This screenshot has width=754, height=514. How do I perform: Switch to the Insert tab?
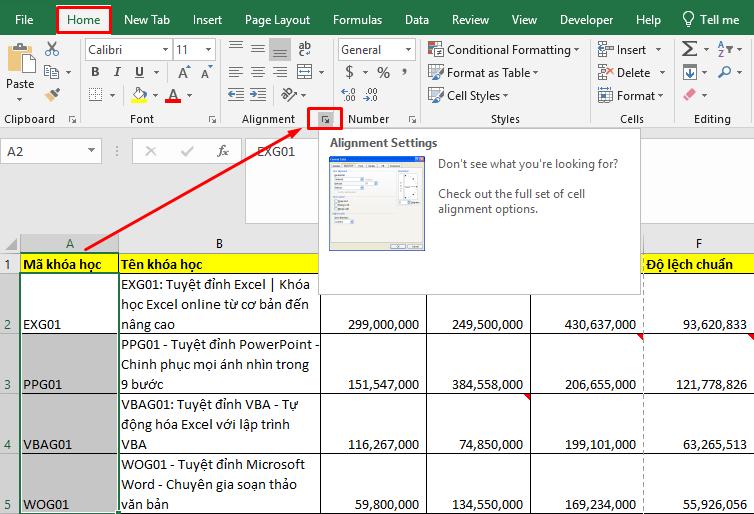[207, 20]
